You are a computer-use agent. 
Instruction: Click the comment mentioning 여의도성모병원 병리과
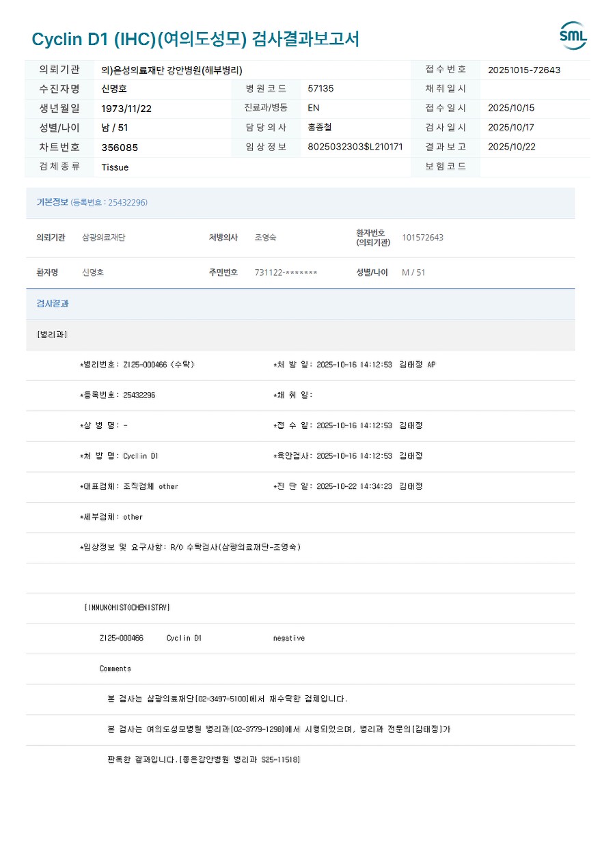coord(279,729)
